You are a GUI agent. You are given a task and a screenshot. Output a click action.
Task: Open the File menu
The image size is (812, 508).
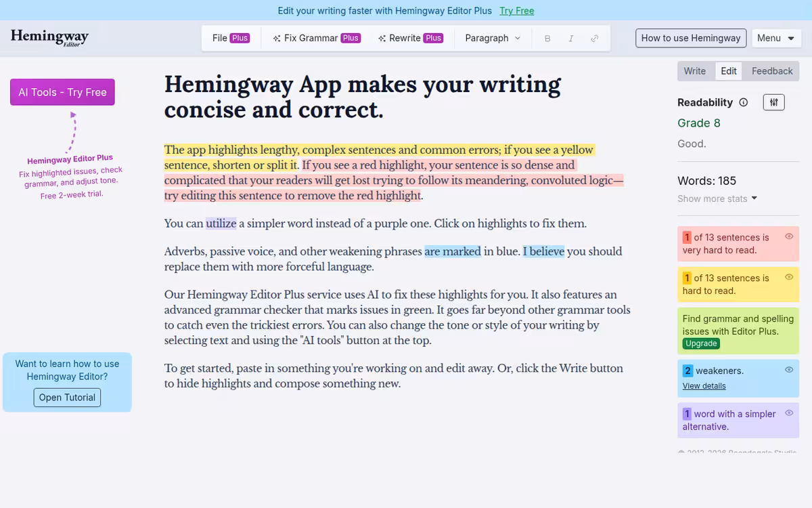click(231, 38)
